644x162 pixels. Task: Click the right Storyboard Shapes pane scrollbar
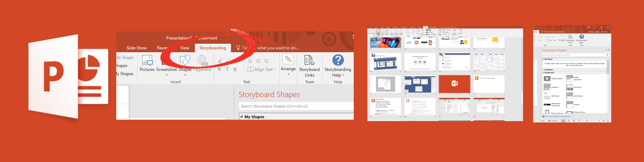(x=608, y=85)
